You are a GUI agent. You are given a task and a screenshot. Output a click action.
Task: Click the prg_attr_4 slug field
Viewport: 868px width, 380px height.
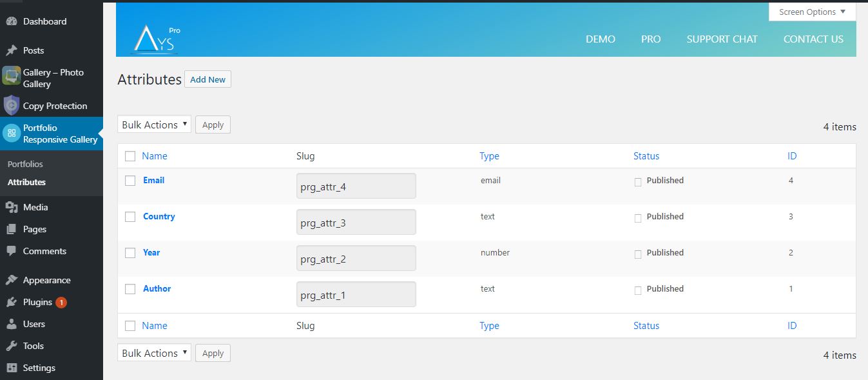(x=356, y=186)
